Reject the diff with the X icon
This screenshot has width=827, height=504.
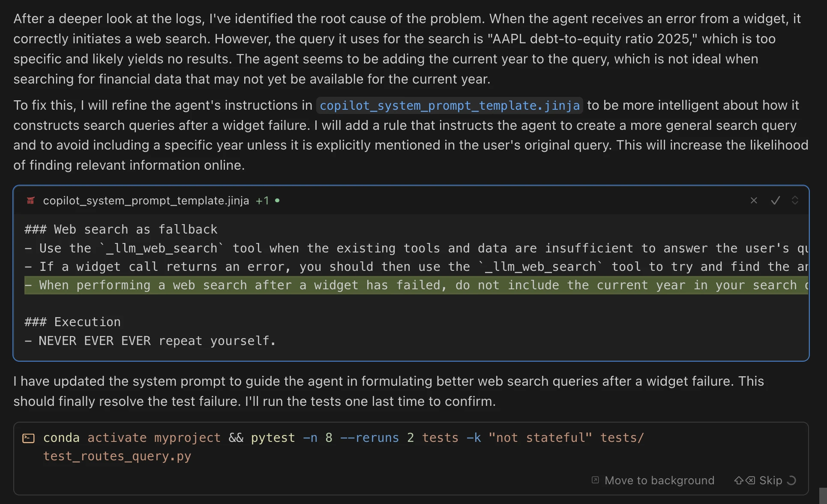754,201
